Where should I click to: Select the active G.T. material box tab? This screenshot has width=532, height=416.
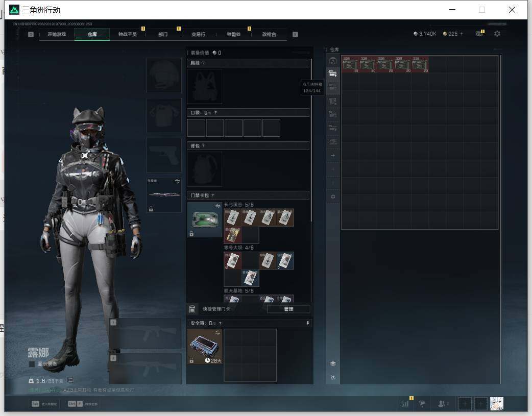click(x=333, y=74)
